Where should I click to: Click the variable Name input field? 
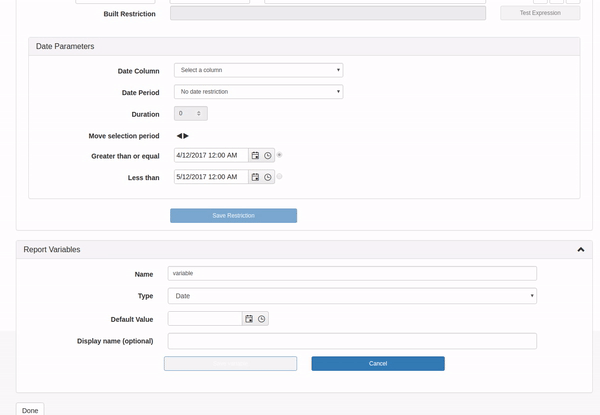pyautogui.click(x=352, y=273)
